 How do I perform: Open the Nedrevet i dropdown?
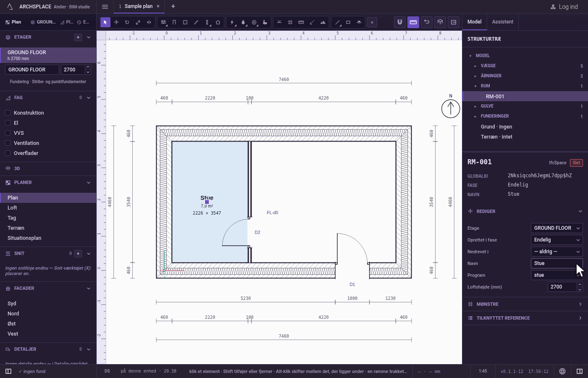557,252
